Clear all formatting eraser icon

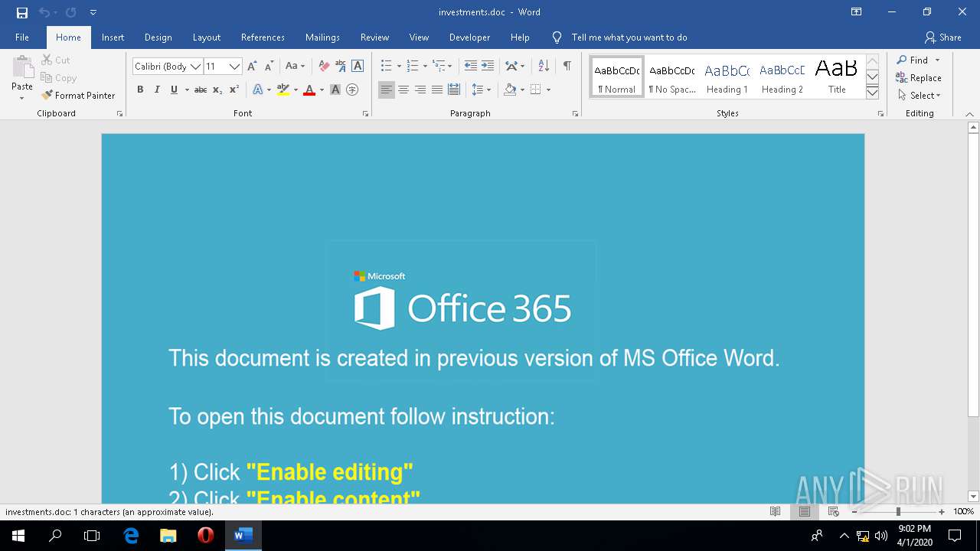(x=324, y=66)
